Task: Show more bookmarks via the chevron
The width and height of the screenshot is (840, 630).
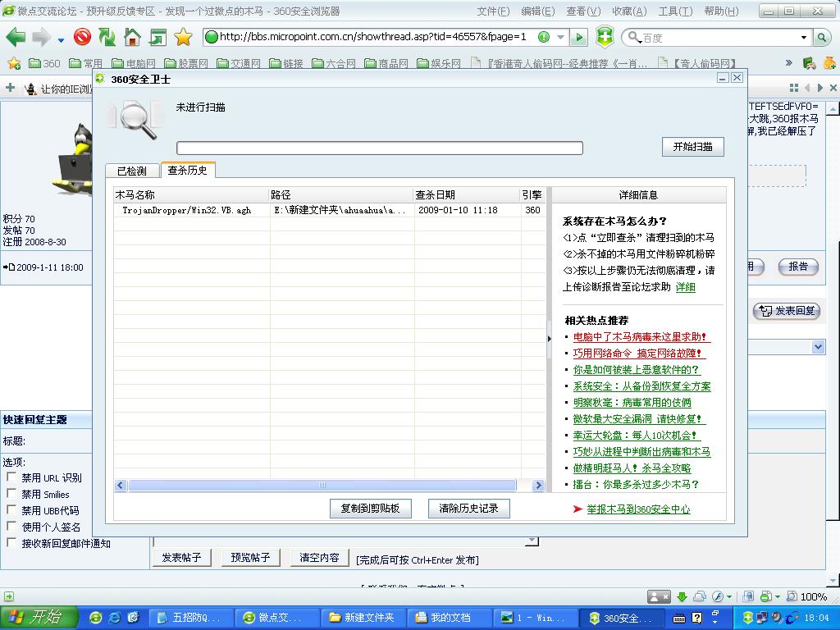Action: (x=788, y=62)
